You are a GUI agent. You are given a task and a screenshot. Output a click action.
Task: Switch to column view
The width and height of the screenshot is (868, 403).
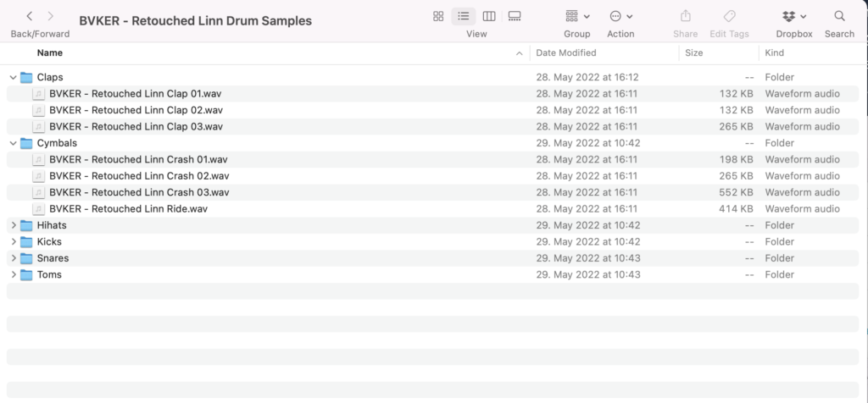click(489, 17)
